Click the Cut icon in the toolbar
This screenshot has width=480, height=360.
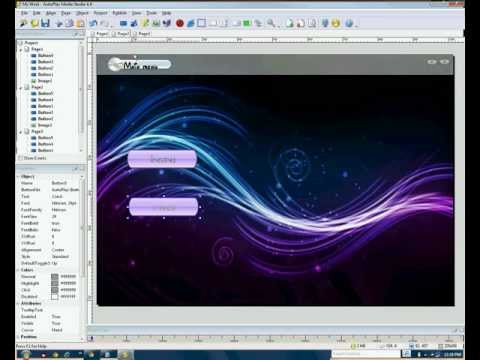coord(59,23)
